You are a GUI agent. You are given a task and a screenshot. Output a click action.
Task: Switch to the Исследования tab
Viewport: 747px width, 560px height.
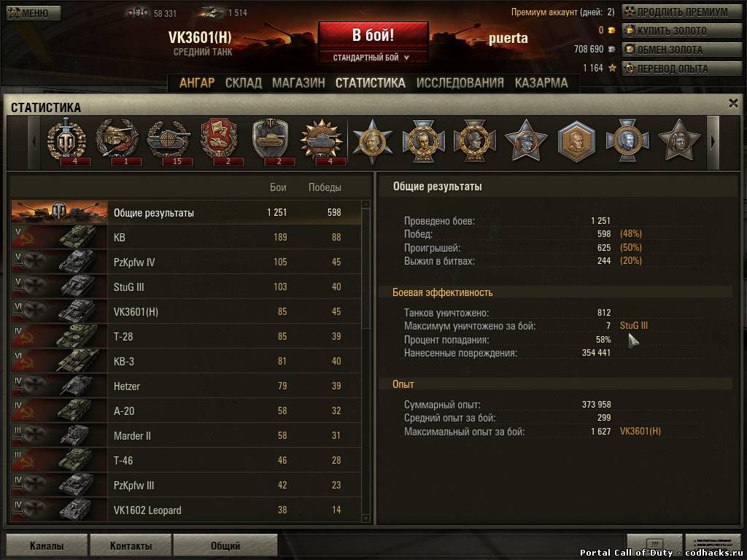pos(460,83)
